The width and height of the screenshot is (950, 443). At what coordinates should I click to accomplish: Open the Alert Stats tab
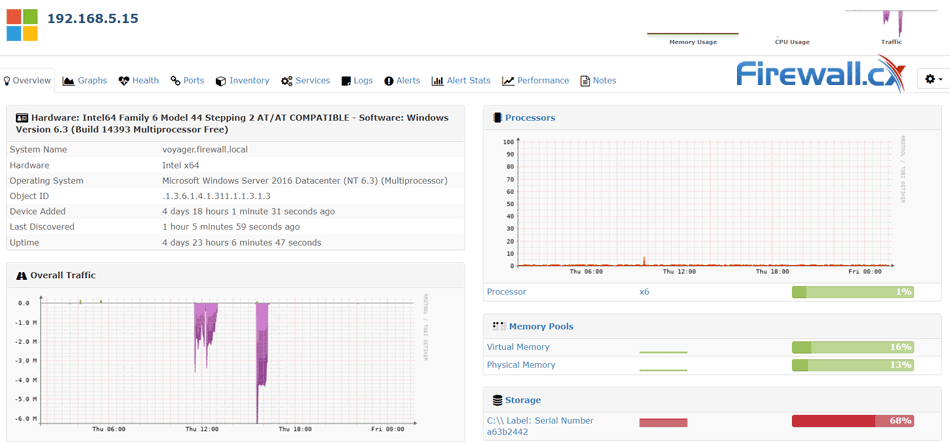tap(461, 81)
